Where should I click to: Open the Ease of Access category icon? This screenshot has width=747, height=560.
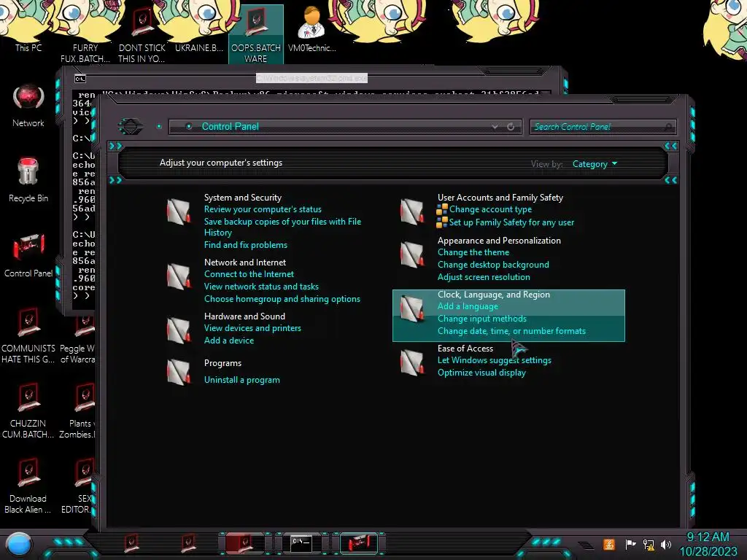coord(411,362)
